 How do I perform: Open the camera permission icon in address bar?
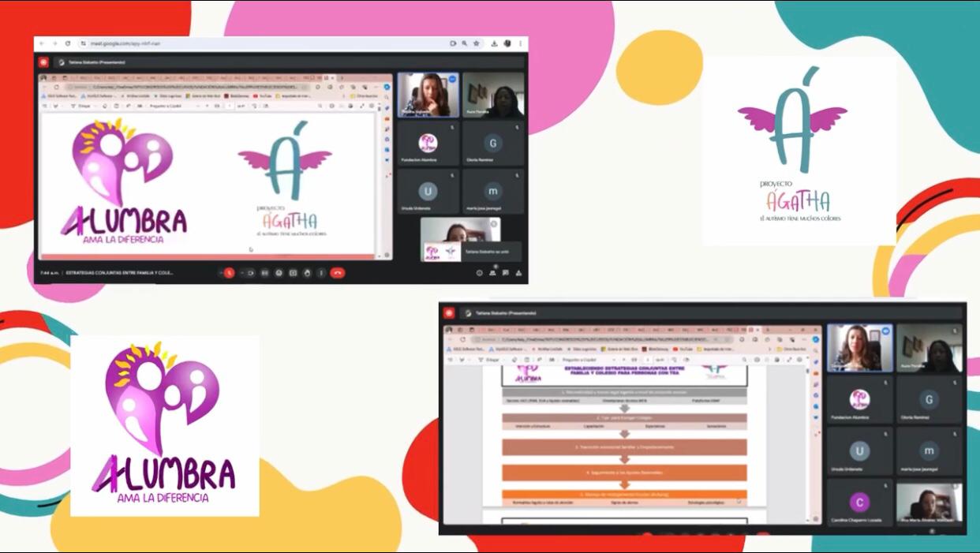(453, 43)
